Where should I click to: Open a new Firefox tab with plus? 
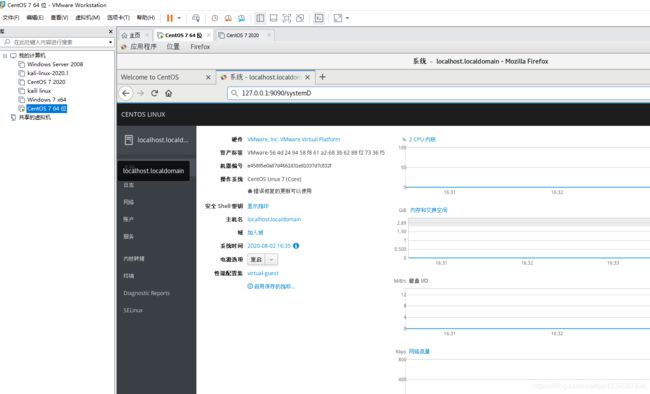[323, 77]
